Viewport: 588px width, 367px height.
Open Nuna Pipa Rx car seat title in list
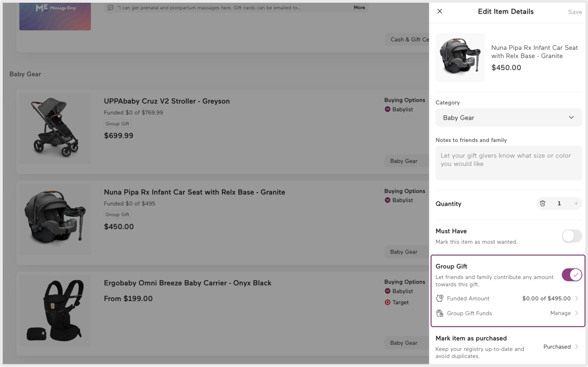tap(194, 192)
